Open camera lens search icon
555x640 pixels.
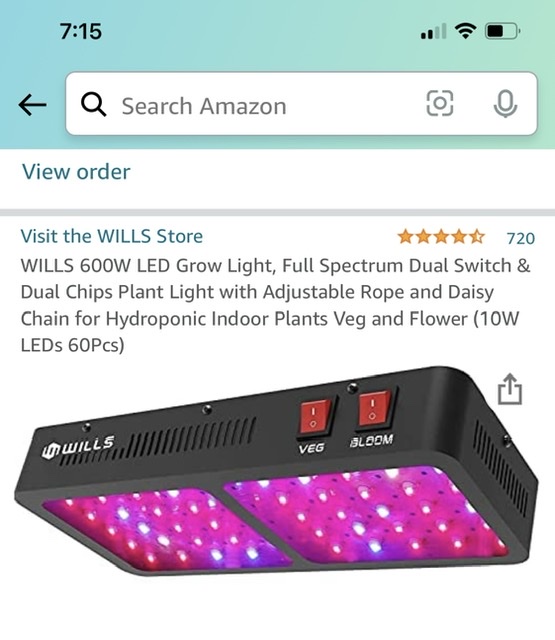(x=440, y=103)
